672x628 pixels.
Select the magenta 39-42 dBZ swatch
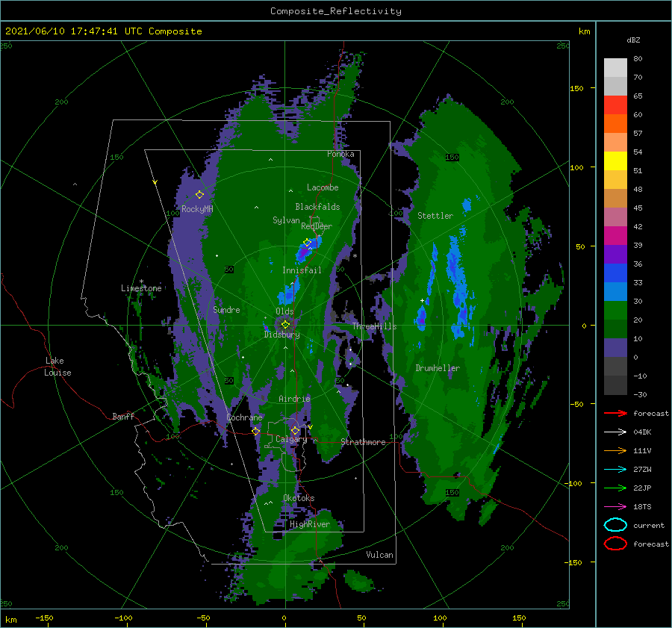click(x=615, y=235)
